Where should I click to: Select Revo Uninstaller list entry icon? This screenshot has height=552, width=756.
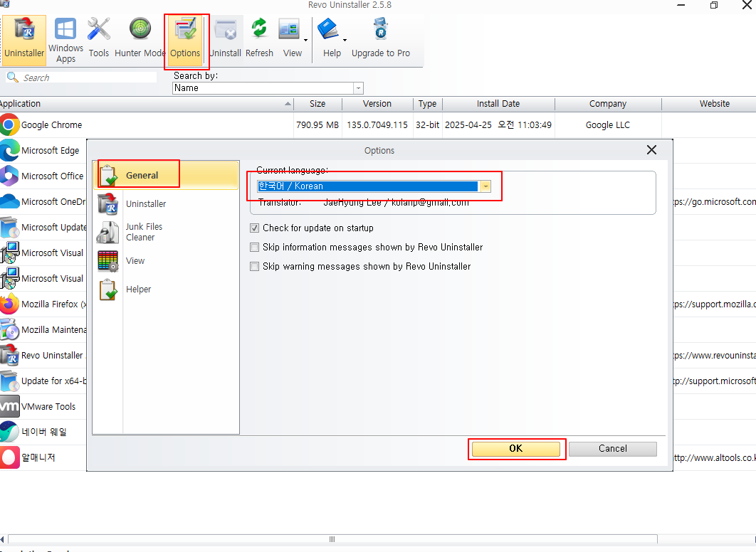(x=10, y=355)
